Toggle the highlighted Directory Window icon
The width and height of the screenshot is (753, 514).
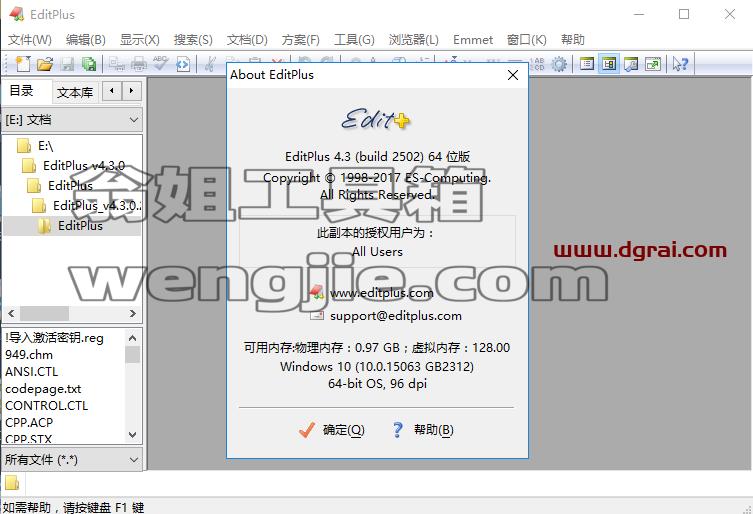pyautogui.click(x=608, y=64)
